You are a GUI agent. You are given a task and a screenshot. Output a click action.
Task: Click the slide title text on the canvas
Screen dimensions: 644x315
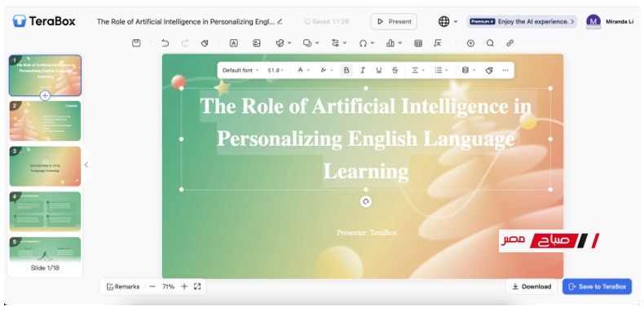pyautogui.click(x=365, y=138)
